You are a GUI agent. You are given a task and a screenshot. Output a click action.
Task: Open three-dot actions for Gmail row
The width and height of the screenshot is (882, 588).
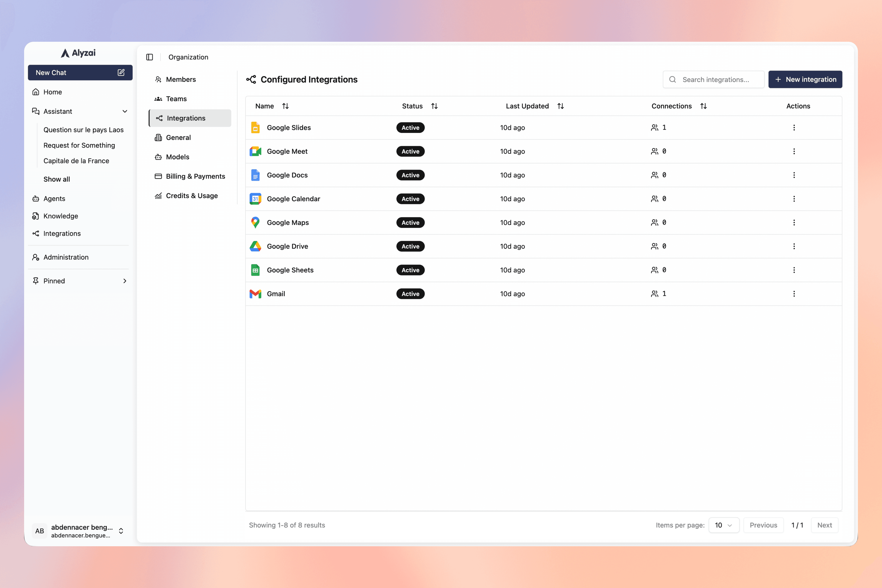coord(794,294)
